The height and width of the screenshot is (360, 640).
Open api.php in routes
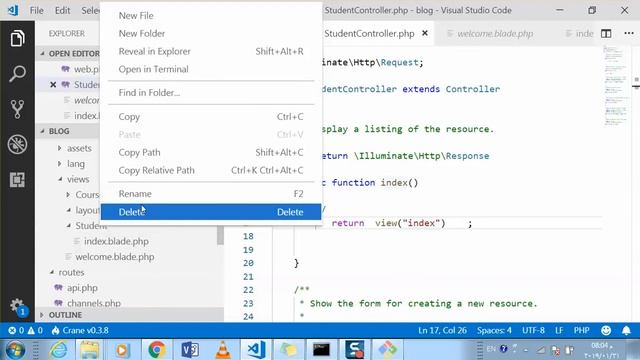pos(82,288)
